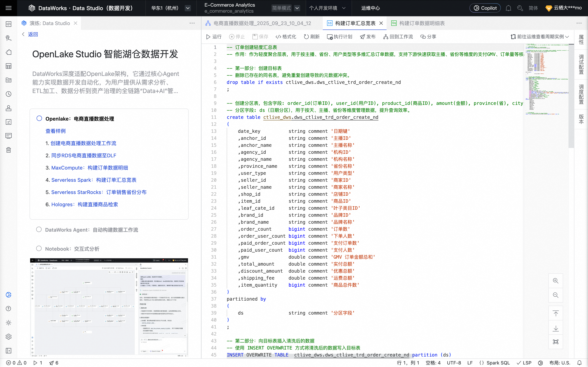Click the Run (运行) toolbar icon
Image resolution: width=588 pixels, height=367 pixels.
click(208, 37)
